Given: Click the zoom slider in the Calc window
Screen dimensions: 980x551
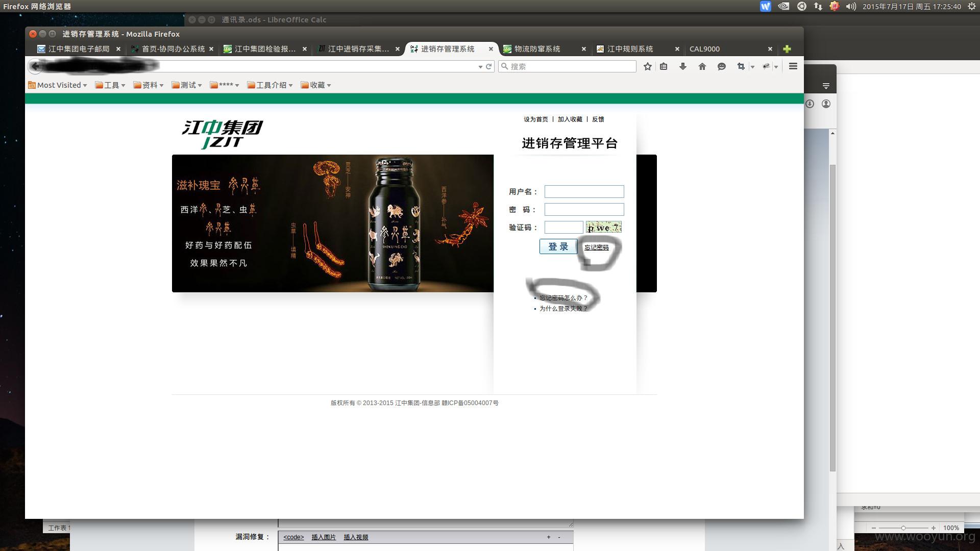Looking at the screenshot, I should click(903, 528).
